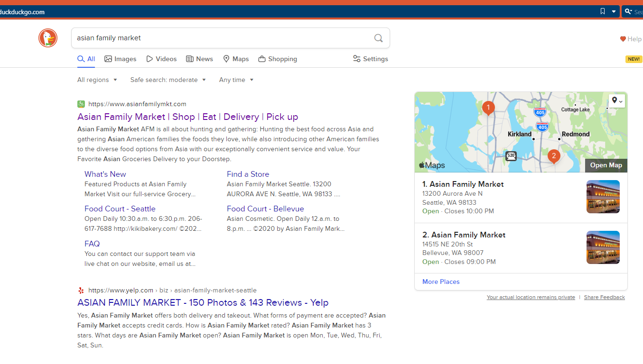
Task: Click the search magnifier icon in search box
Action: pyautogui.click(x=378, y=38)
